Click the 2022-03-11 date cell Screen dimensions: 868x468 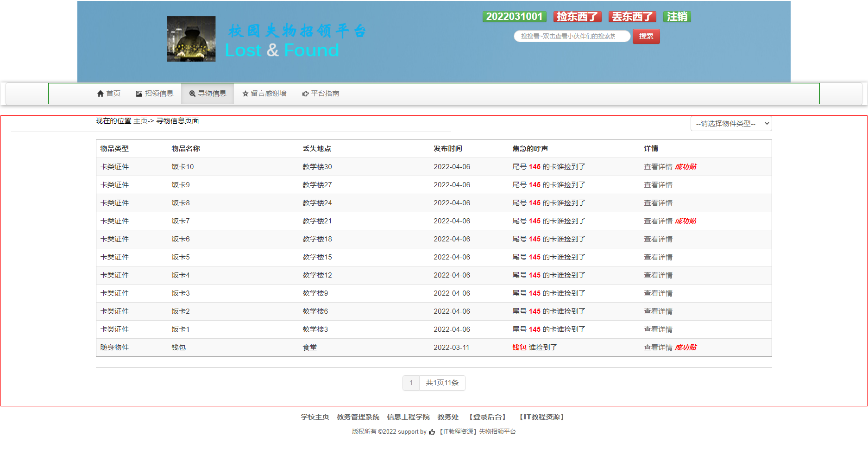452,348
